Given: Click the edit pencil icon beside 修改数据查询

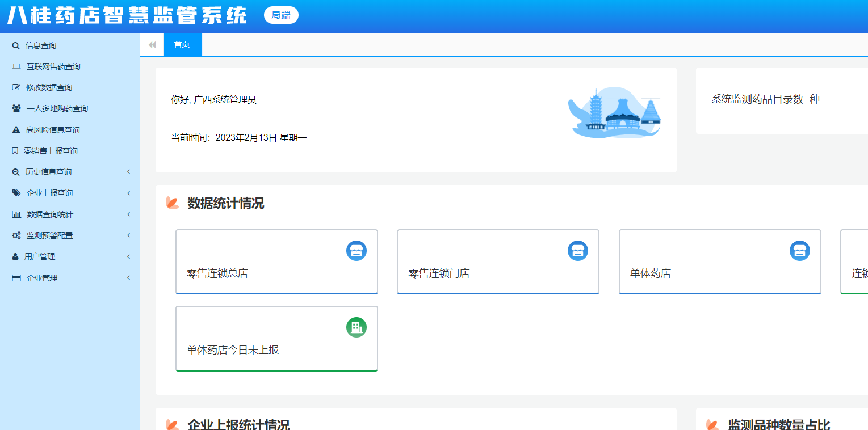Looking at the screenshot, I should (x=16, y=87).
